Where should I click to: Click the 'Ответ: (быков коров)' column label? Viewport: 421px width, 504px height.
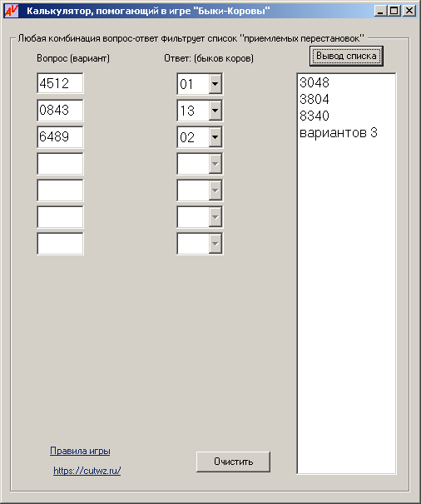[209, 58]
